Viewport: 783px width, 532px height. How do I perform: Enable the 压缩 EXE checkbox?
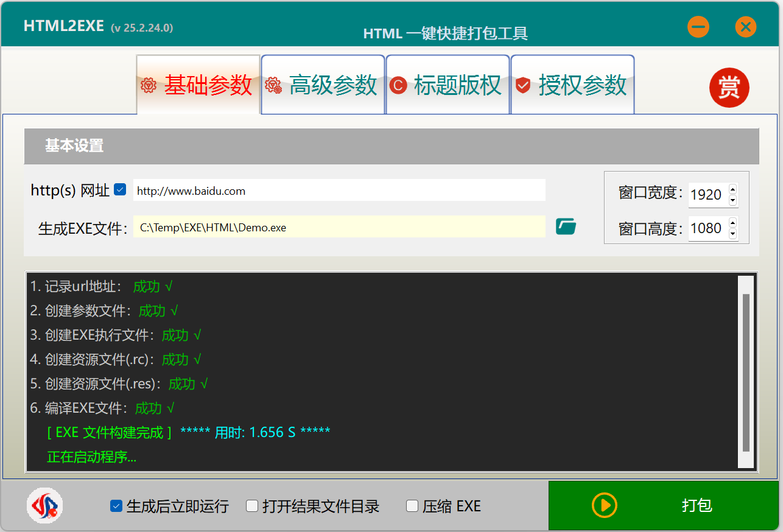coord(412,506)
